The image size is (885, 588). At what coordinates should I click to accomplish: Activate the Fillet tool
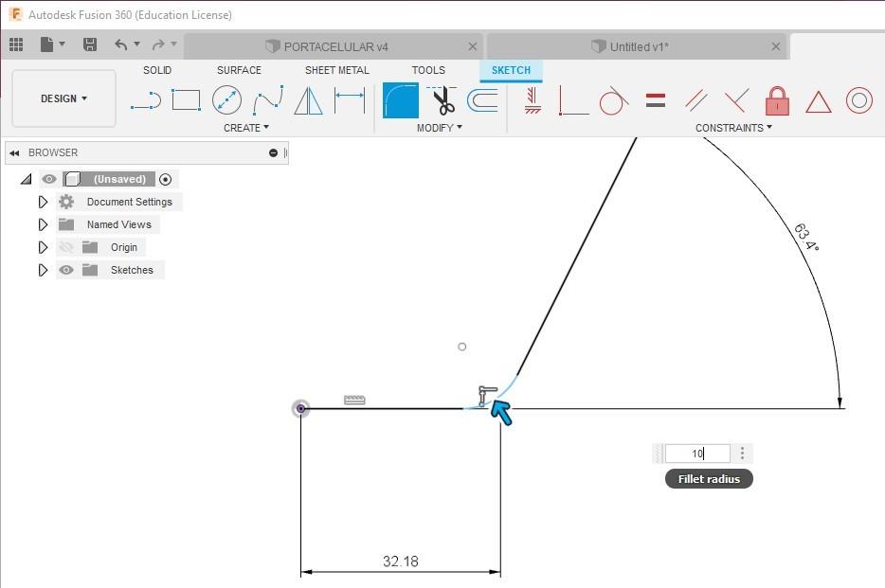[x=401, y=100]
